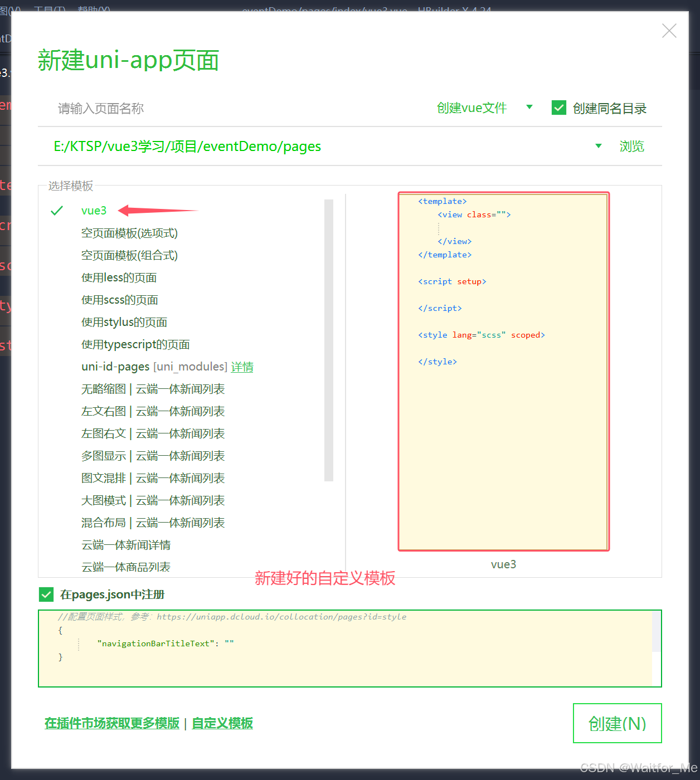Click the template list vertical scrollbar
The width and height of the screenshot is (700, 780).
pos(329,340)
